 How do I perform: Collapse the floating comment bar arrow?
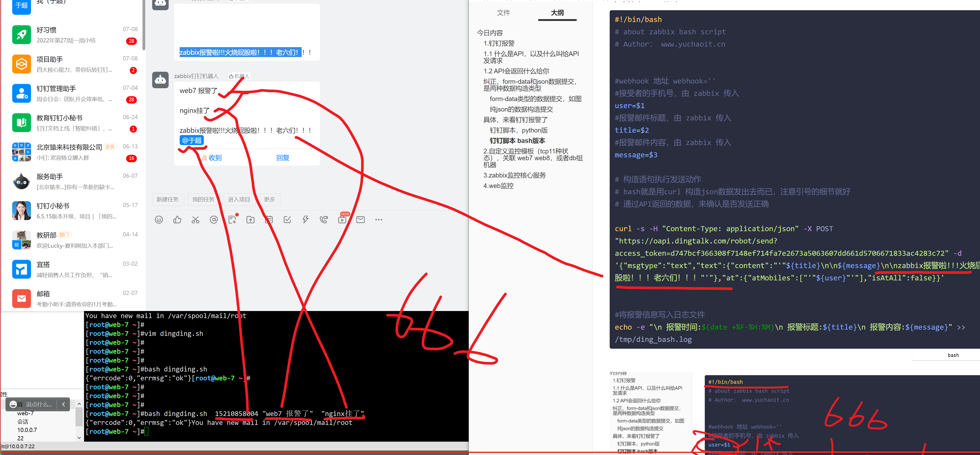[x=64, y=404]
